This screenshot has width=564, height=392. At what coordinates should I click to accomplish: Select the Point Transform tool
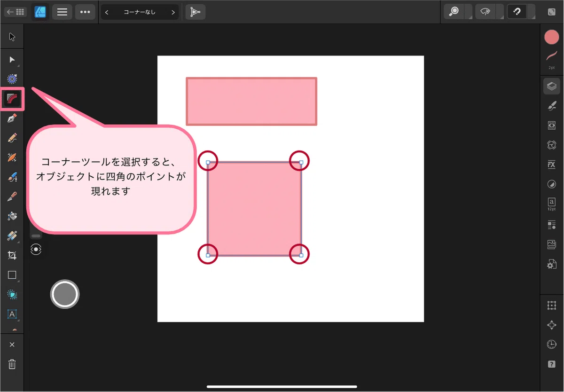(x=12, y=78)
